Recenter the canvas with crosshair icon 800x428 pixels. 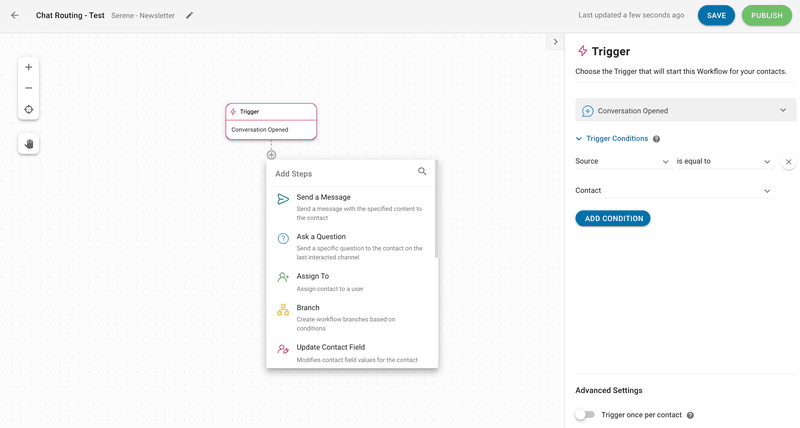click(29, 109)
